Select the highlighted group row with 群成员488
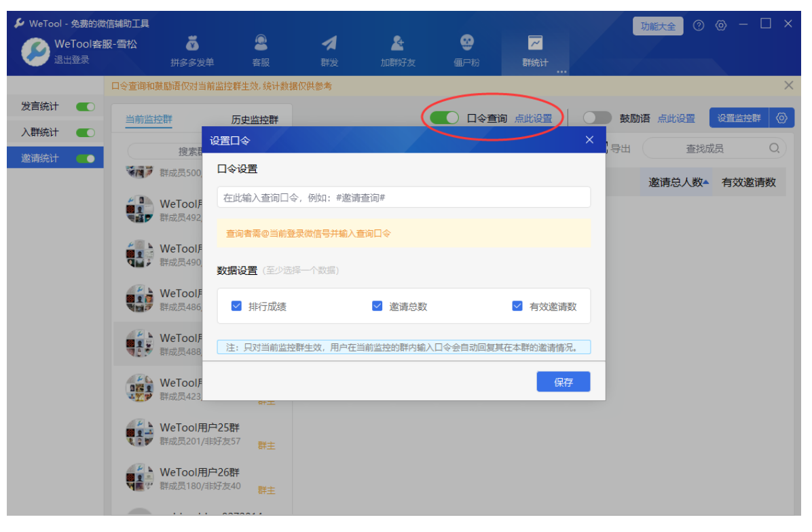 pos(158,343)
